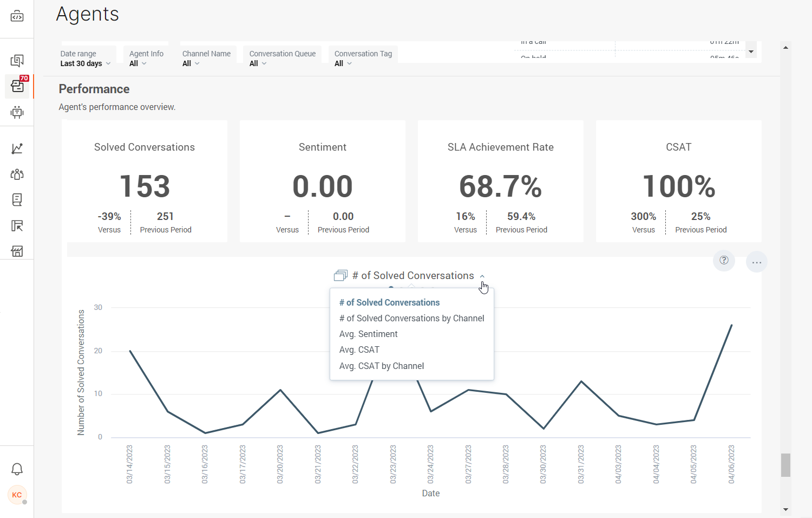Click the vertical scrollbar on the right
The image size is (812, 518).
pyautogui.click(x=785, y=465)
